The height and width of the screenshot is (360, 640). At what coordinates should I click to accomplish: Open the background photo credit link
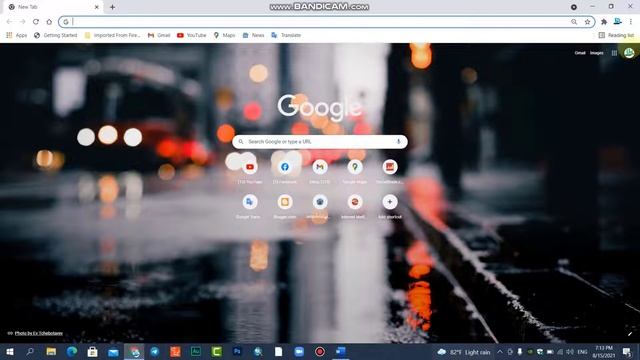(x=39, y=333)
